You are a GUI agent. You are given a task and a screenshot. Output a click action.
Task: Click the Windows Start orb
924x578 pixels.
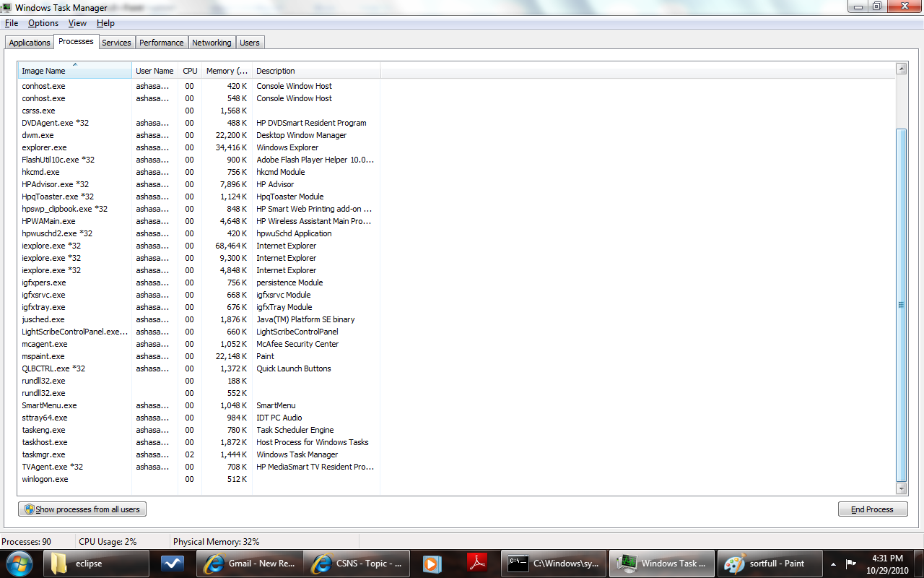coord(19,563)
